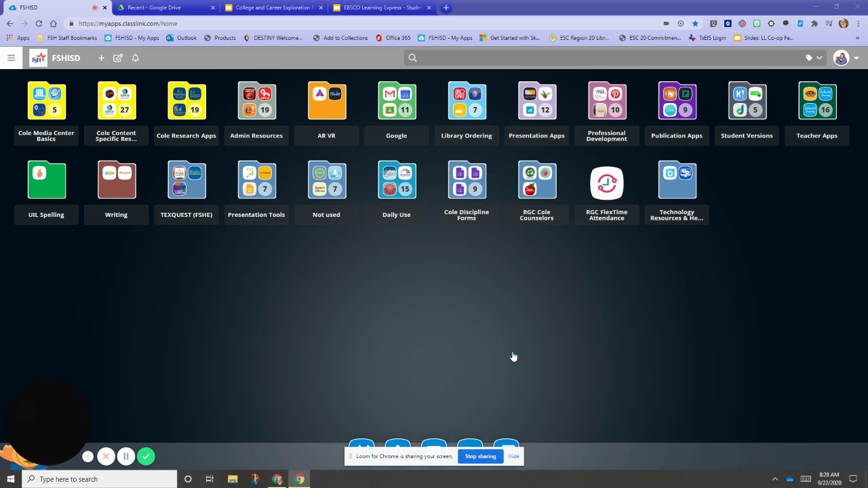Open the Add to Collections bookmark

[x=340, y=38]
